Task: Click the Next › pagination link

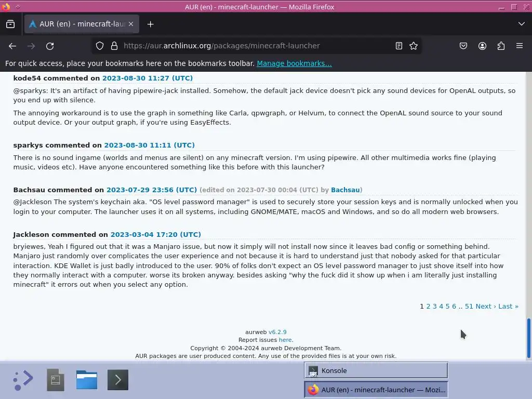Action: pyautogui.click(x=486, y=307)
